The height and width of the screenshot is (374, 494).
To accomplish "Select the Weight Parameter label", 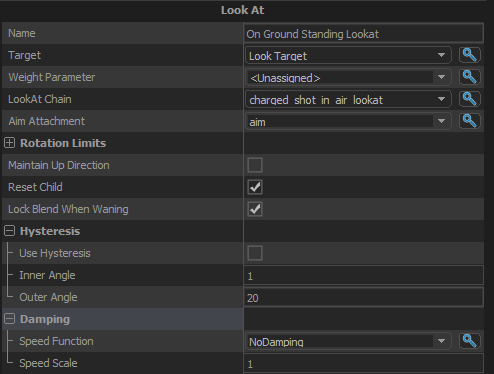I will point(52,77).
